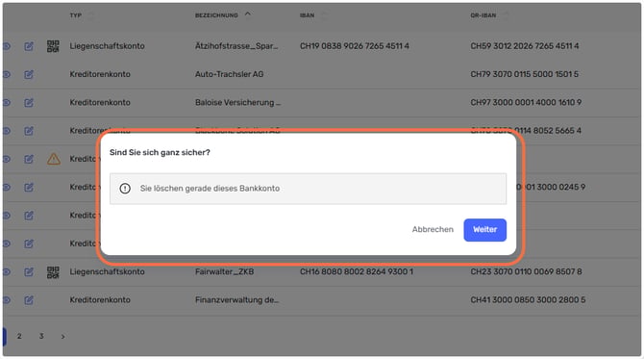The height and width of the screenshot is (359, 644).
Task: Go to page 3 of the list
Action: coord(41,336)
